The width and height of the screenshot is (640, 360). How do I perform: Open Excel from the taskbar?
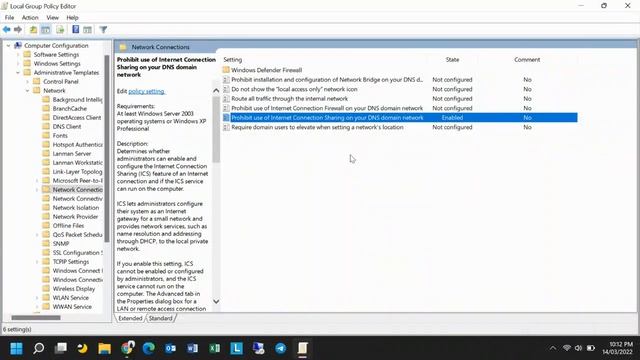click(x=214, y=348)
